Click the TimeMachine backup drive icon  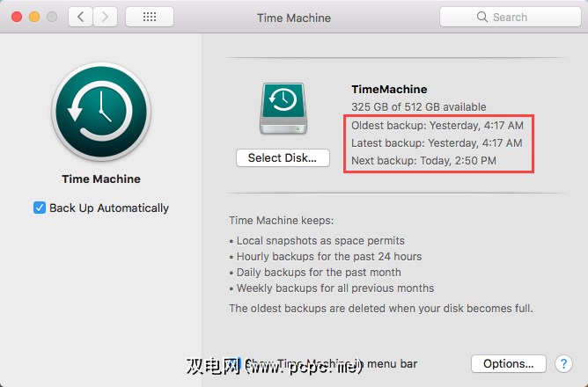pyautogui.click(x=282, y=111)
